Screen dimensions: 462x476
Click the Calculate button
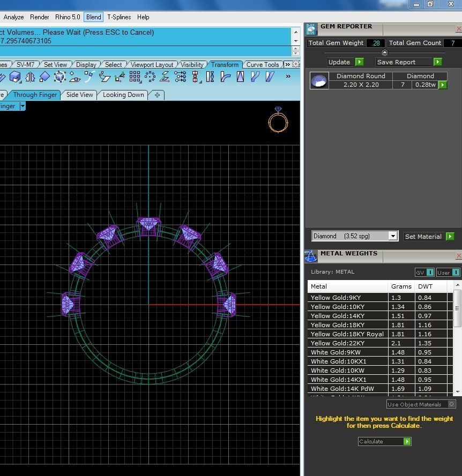(x=384, y=441)
